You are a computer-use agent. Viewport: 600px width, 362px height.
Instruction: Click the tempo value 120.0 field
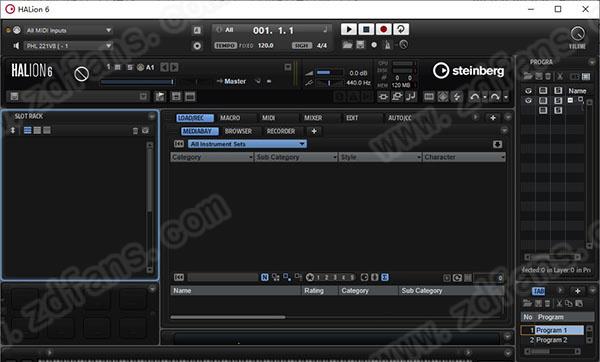(265, 46)
